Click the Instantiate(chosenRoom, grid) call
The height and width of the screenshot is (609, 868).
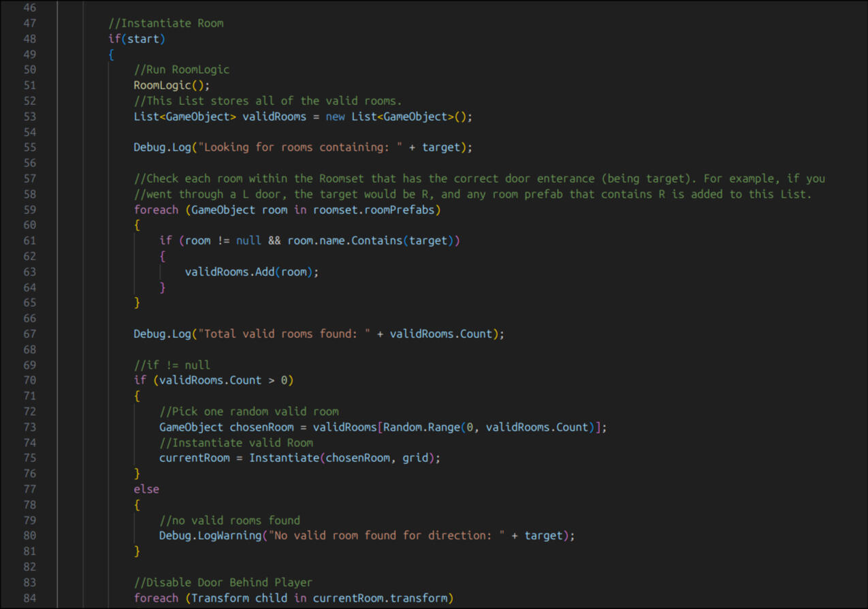344,458
